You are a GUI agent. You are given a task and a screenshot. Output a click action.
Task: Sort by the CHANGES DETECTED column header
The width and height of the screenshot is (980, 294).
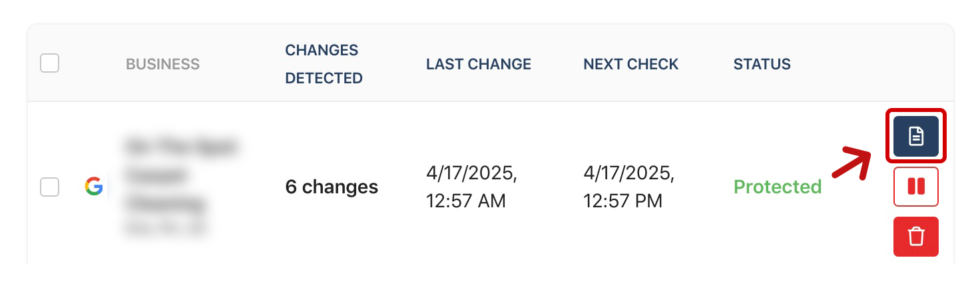pos(324,65)
